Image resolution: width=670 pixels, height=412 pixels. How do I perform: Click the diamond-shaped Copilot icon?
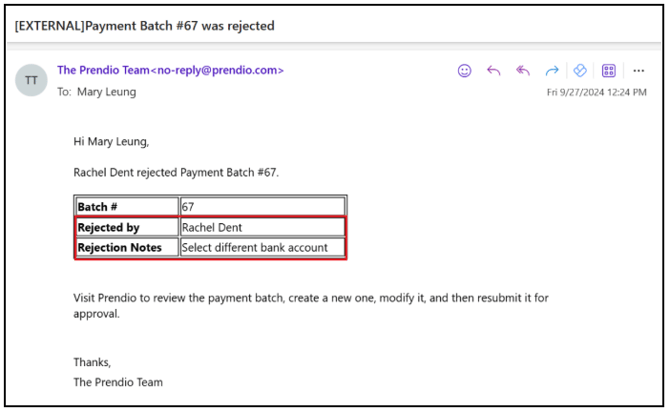pyautogui.click(x=579, y=71)
